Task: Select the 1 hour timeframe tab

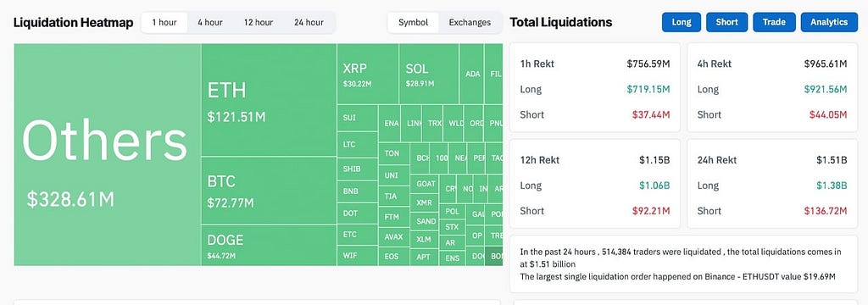Action: [164, 22]
